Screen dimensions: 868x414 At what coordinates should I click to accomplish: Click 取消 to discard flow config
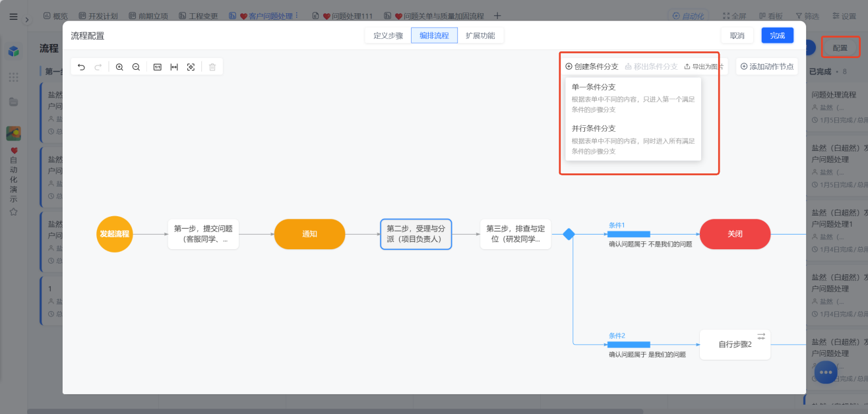tap(737, 36)
